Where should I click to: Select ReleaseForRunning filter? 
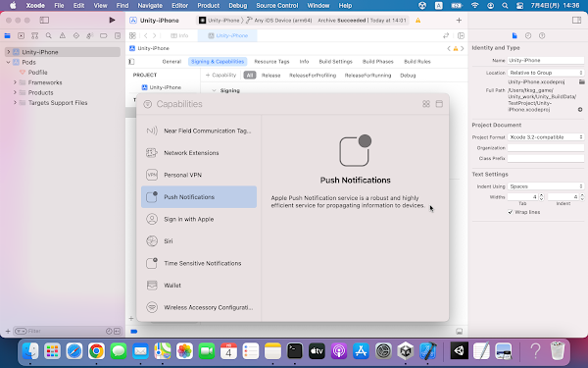(x=367, y=76)
